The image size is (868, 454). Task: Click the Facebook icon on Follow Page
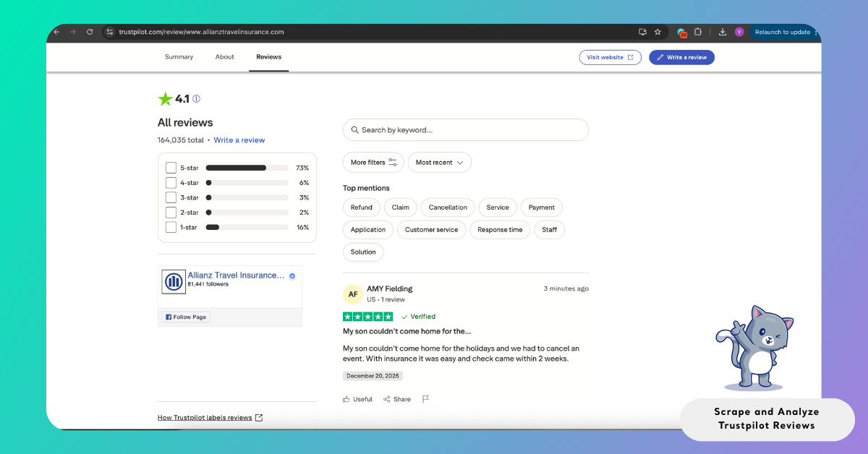tap(168, 317)
